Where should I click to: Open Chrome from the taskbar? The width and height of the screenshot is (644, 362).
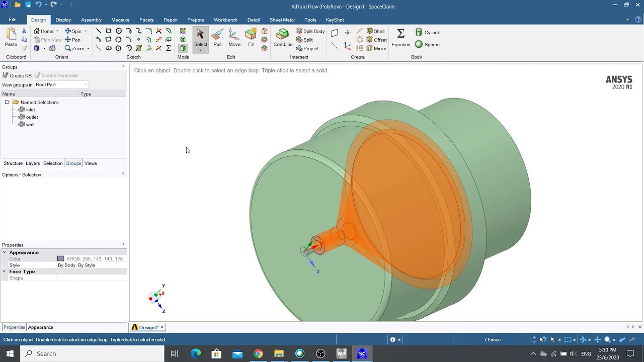click(258, 353)
